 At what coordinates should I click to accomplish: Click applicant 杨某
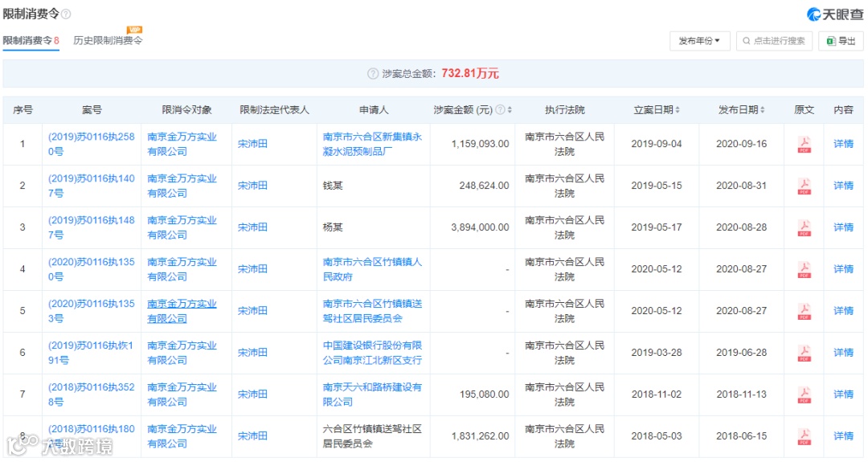(333, 227)
